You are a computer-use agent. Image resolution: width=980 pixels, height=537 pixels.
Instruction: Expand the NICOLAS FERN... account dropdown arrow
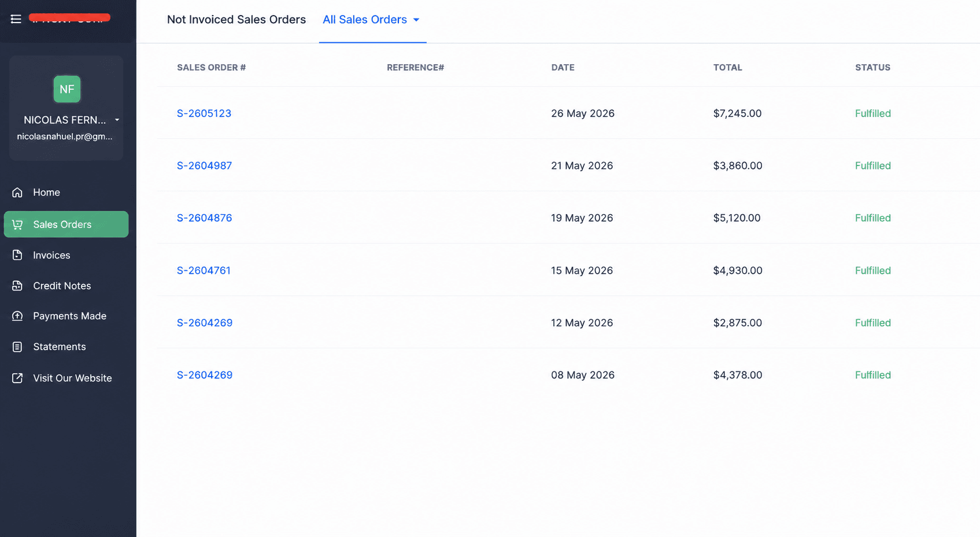coord(117,120)
